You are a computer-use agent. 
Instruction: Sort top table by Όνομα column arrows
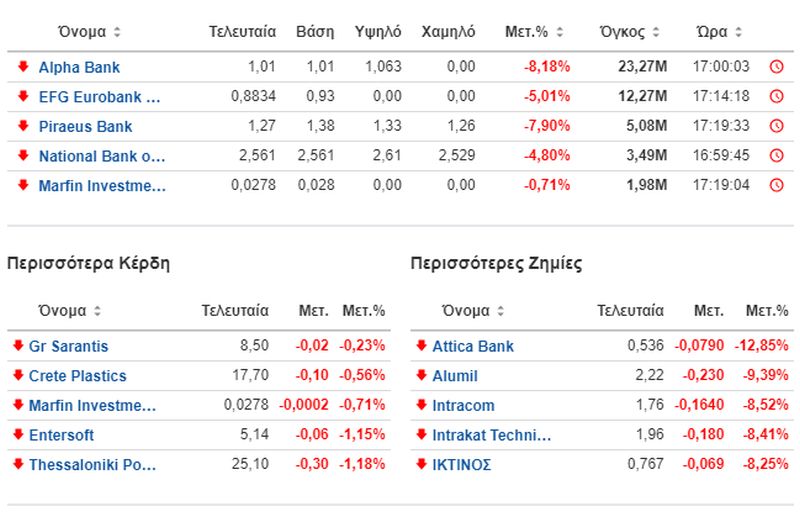point(117,32)
